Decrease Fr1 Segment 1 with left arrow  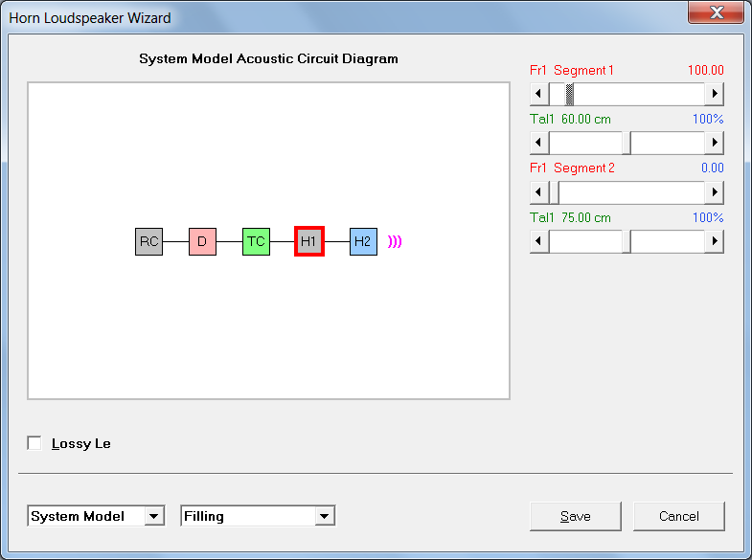[x=539, y=94]
